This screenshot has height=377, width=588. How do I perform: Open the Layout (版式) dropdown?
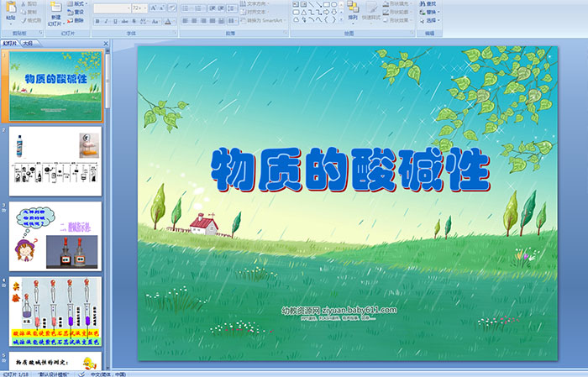tap(77, 3)
